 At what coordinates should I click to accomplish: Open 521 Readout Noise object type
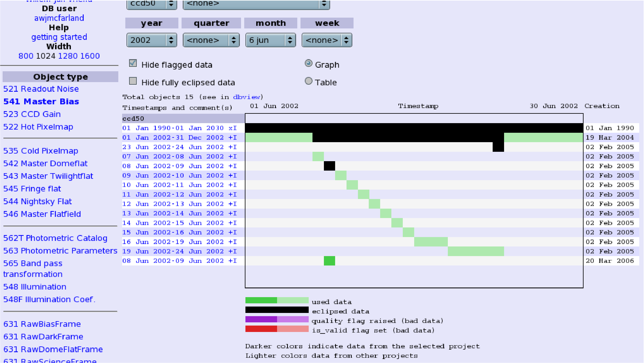tap(41, 89)
